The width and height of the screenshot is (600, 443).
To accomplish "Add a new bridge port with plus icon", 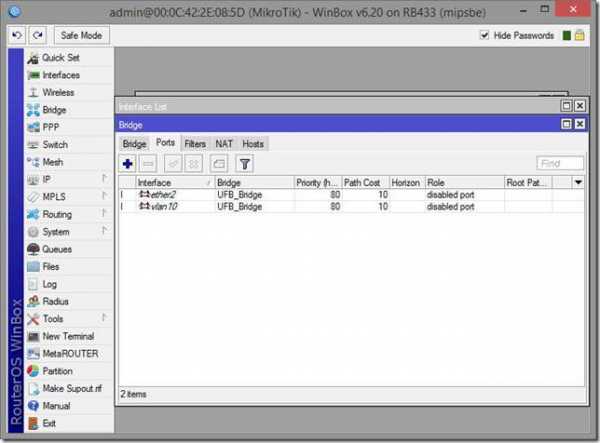I will point(128,164).
